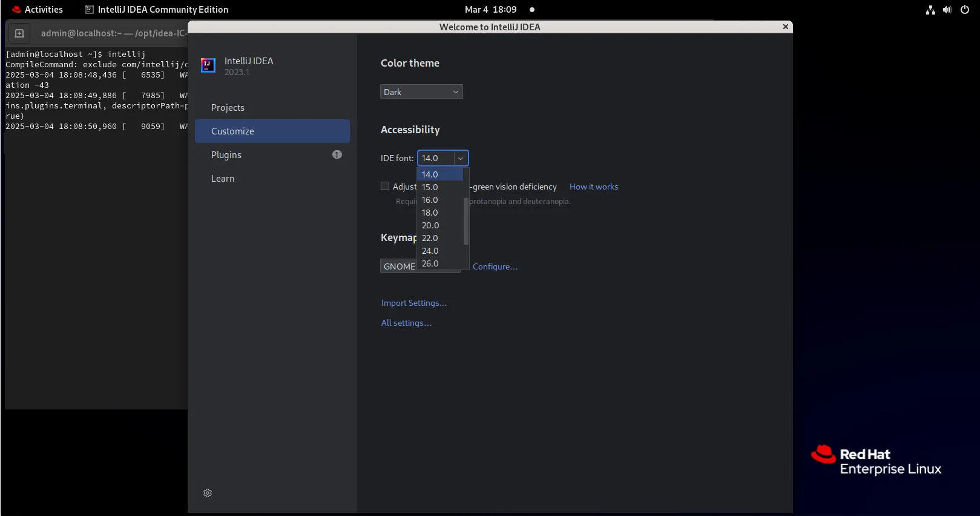Viewport: 980px width, 516px height.
Task: Choose font size 16.0 from list
Action: (440, 200)
